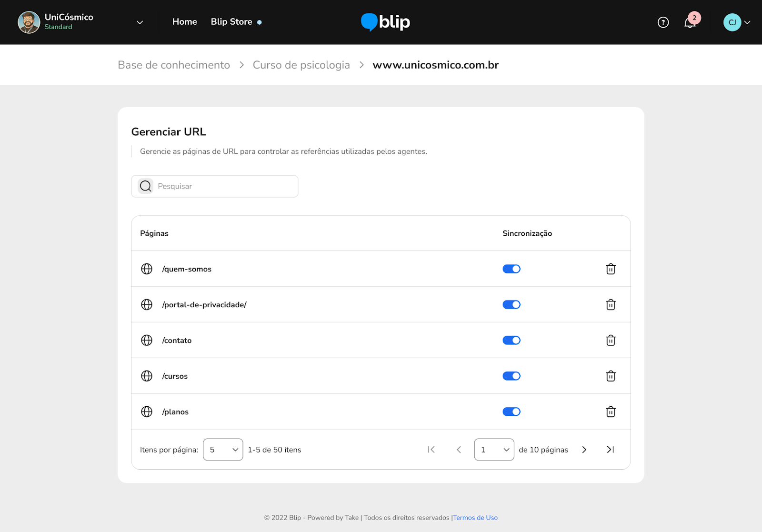Remove the /contato page via trash icon

pyautogui.click(x=611, y=341)
